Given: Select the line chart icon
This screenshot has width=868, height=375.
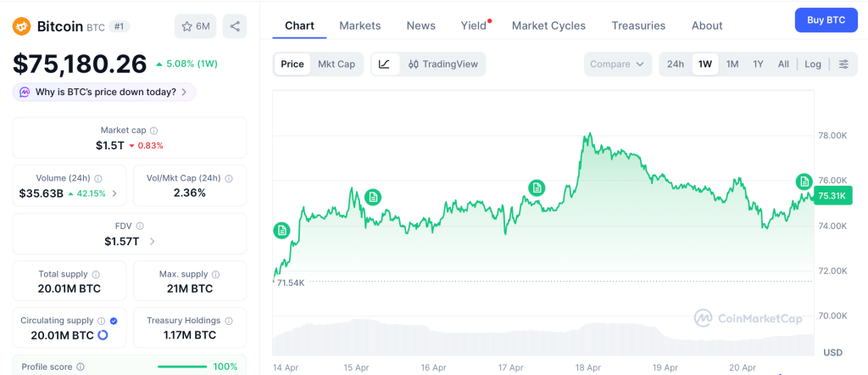Looking at the screenshot, I should 384,64.
